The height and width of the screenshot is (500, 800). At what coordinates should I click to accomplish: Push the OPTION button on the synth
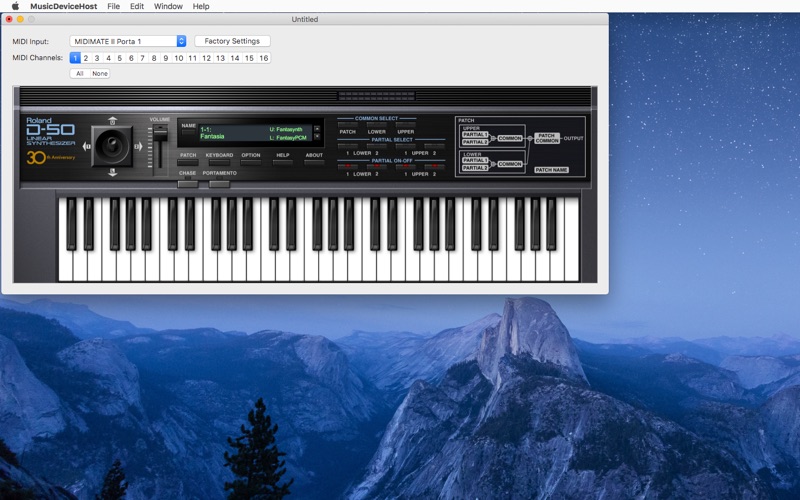tap(251, 163)
